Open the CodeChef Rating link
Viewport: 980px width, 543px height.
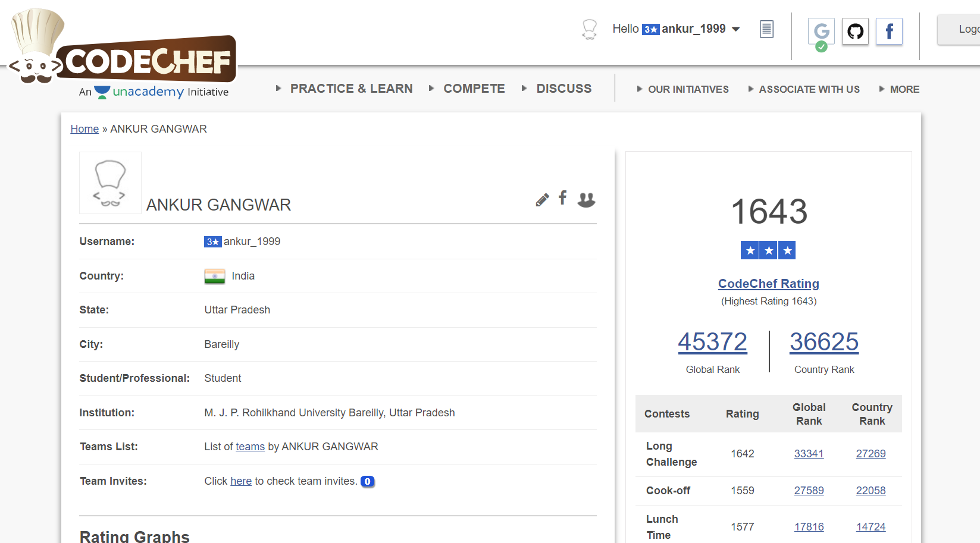[x=768, y=284]
